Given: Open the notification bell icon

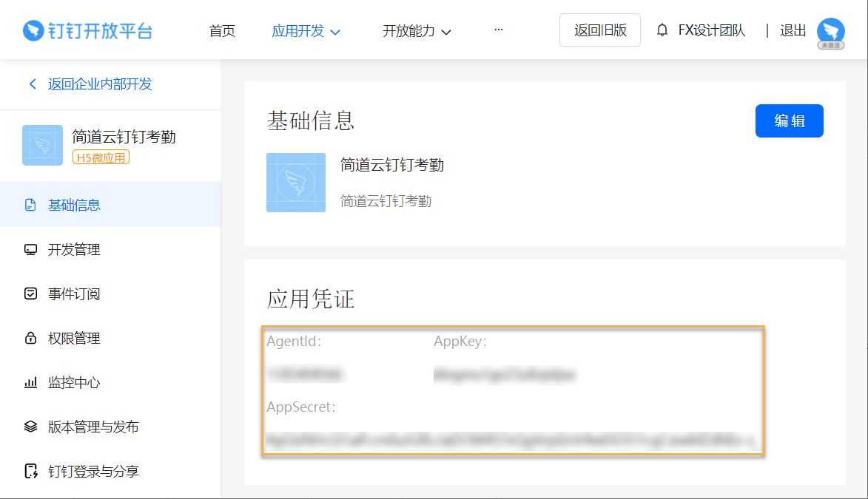Looking at the screenshot, I should tap(662, 30).
